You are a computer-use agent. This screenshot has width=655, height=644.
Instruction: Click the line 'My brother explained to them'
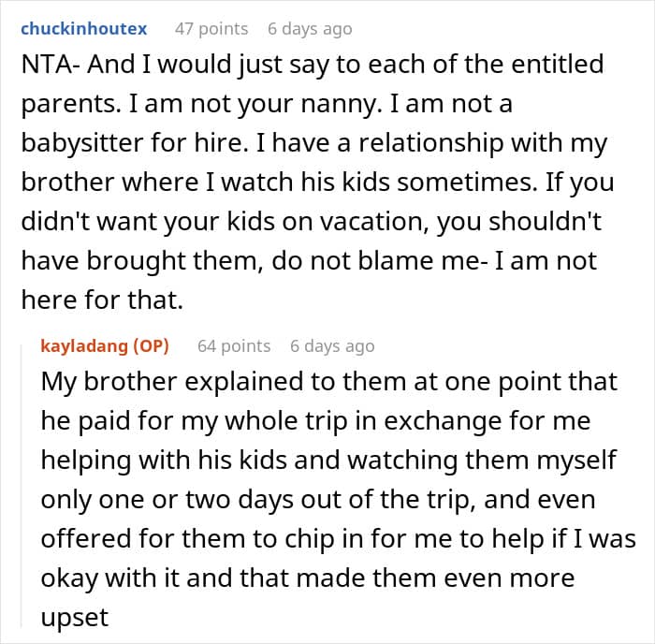tap(327, 382)
